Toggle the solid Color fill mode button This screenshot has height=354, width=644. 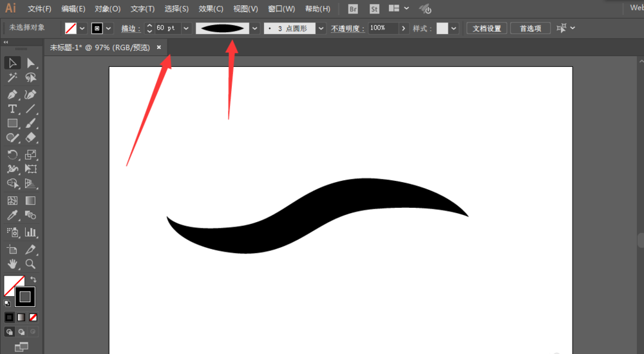click(9, 317)
